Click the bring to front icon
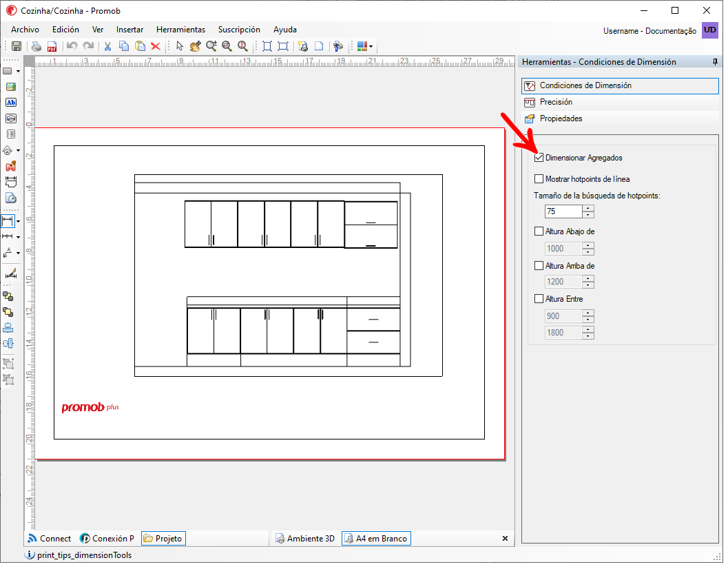728x569 pixels. click(8, 296)
